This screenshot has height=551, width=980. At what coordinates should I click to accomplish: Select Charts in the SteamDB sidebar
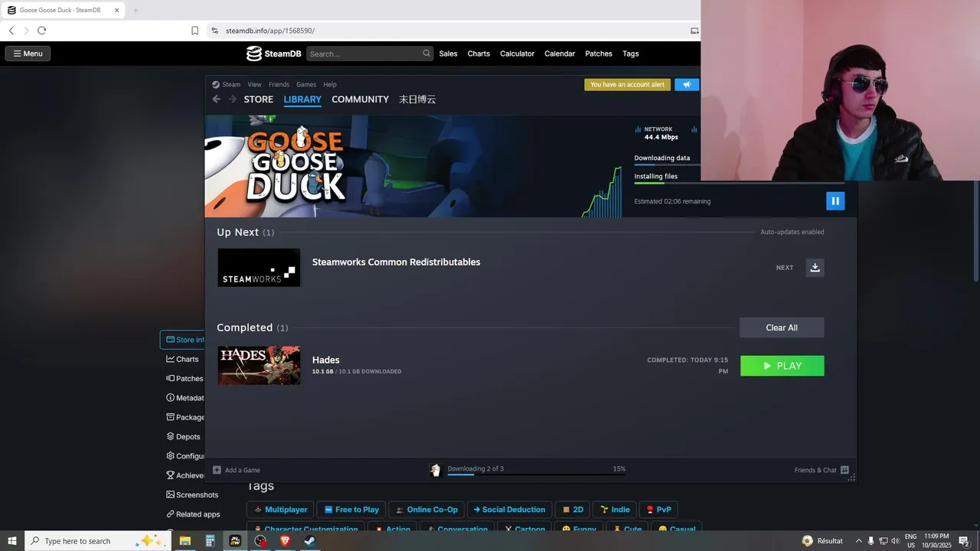pyautogui.click(x=182, y=359)
